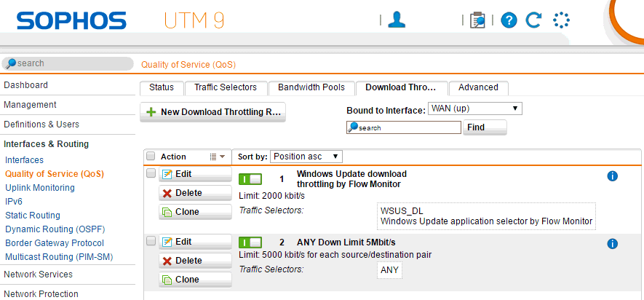Select the Download Throttling tab
644x300 pixels.
401,87
